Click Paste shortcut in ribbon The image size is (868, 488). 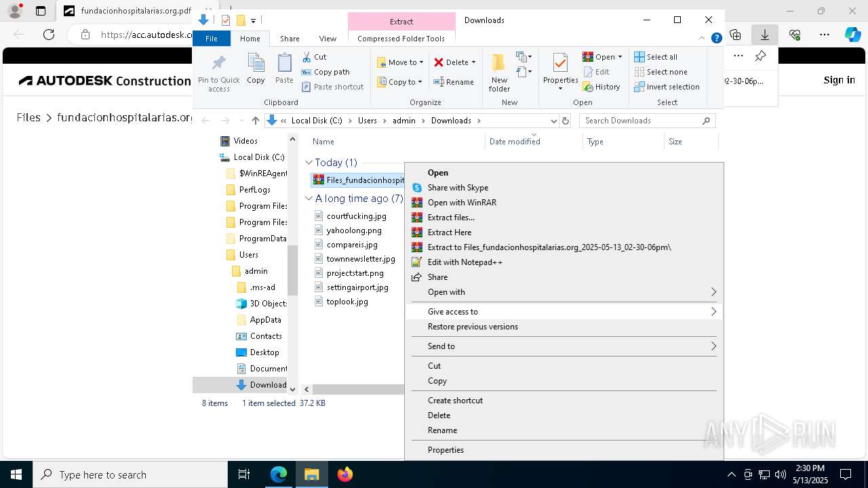pyautogui.click(x=332, y=87)
